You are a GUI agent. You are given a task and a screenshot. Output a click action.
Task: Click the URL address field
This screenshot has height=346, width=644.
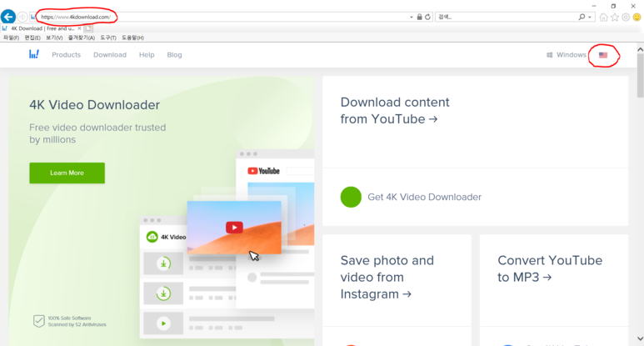coord(222,17)
